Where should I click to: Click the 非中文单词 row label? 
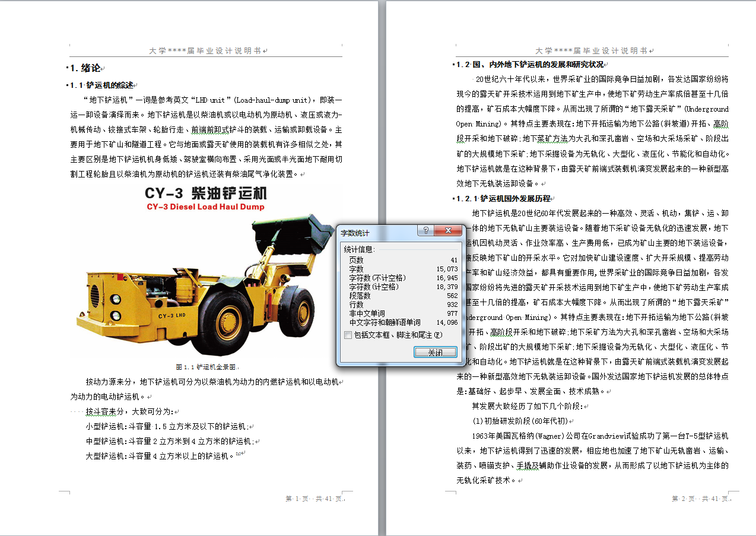click(x=367, y=313)
